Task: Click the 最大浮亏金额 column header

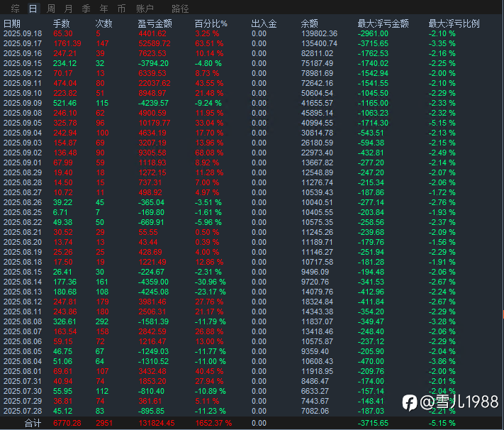Action: [383, 23]
